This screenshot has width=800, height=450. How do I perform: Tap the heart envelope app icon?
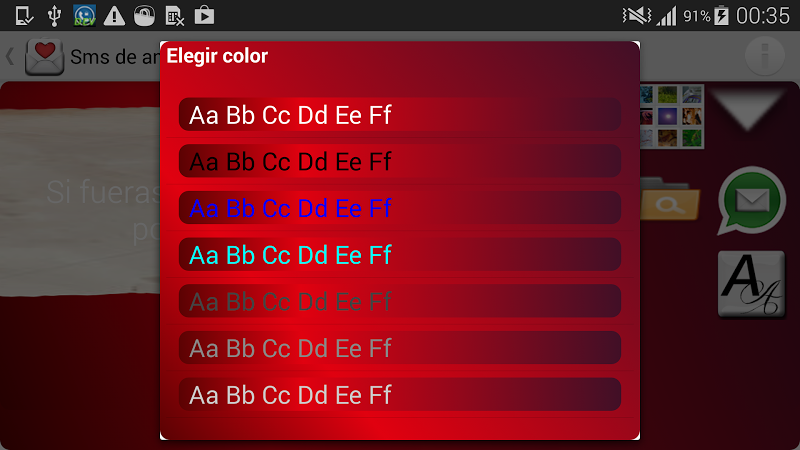(45, 56)
